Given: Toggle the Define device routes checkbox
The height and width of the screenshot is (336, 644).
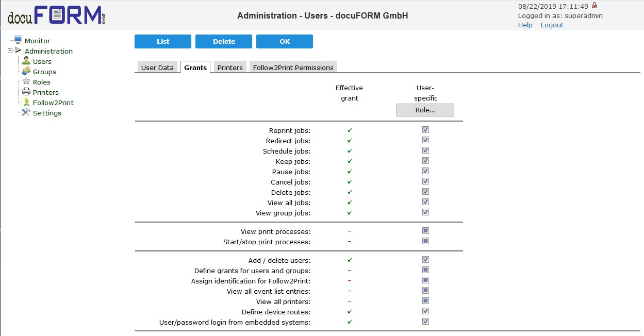Looking at the screenshot, I should (x=425, y=311).
